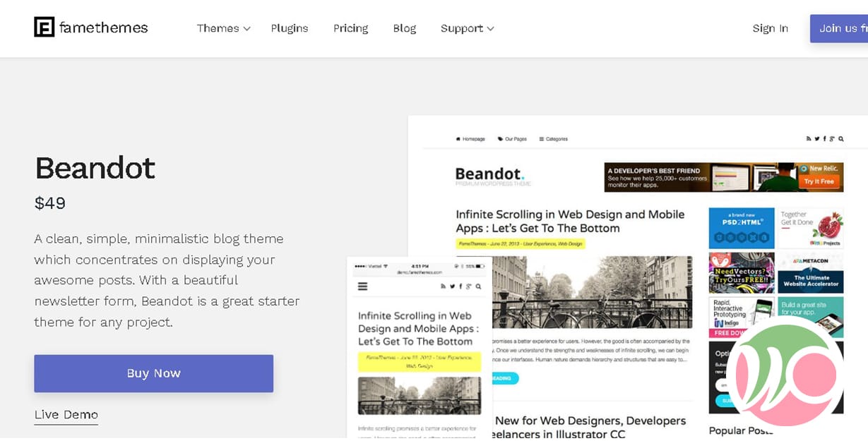Click the Sign In link
The image size is (868, 441).
point(770,28)
